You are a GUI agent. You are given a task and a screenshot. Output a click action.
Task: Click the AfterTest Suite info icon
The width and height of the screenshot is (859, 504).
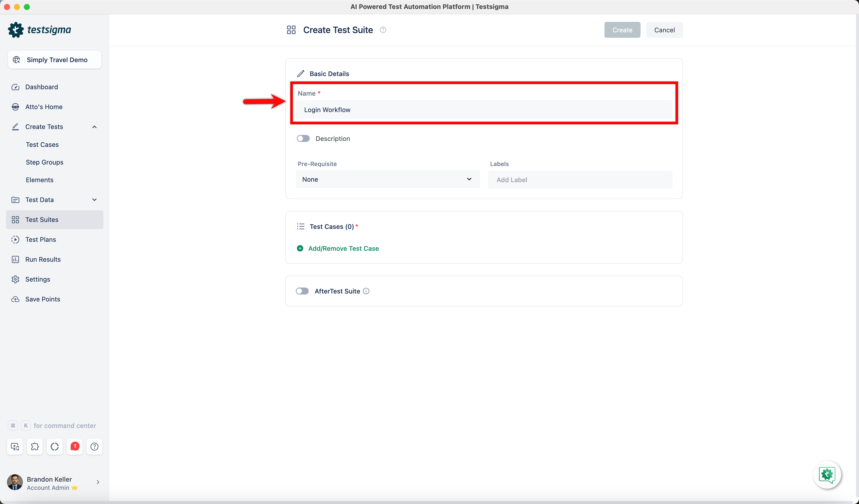point(366,291)
